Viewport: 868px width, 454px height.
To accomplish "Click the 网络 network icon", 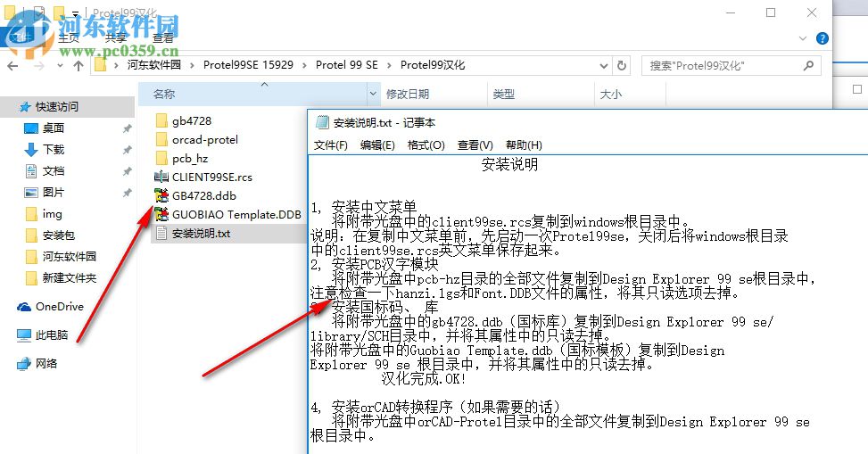I will (x=24, y=364).
